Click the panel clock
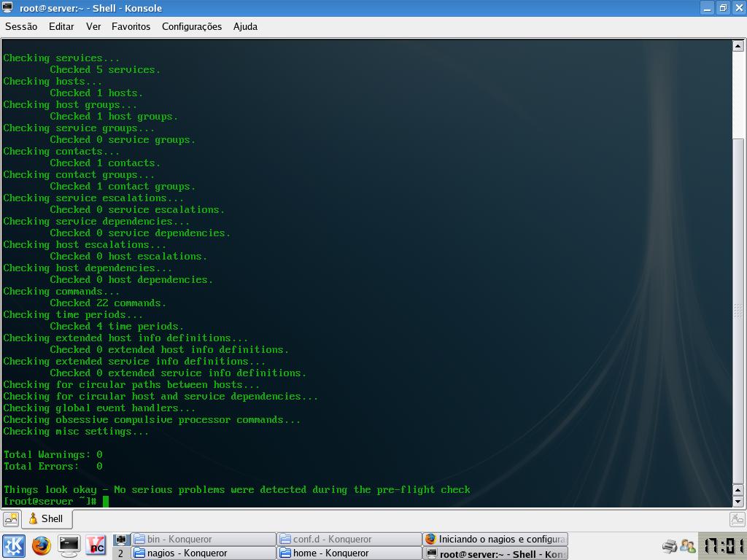Screen dimensions: 747x560 722,546
